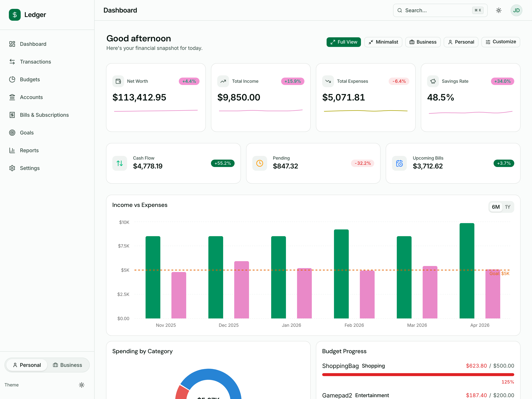532x399 pixels.
Task: Open the Budgets pie chart icon
Action: 12,79
